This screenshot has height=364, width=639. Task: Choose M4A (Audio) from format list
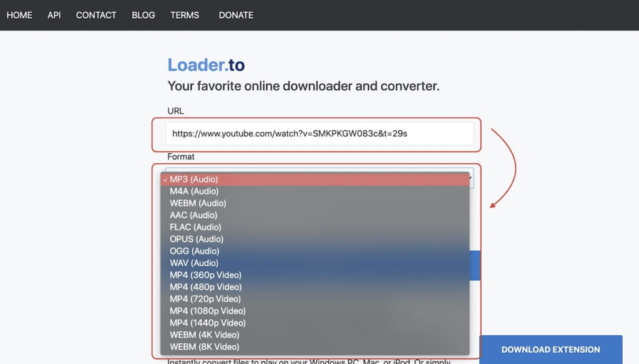click(315, 191)
